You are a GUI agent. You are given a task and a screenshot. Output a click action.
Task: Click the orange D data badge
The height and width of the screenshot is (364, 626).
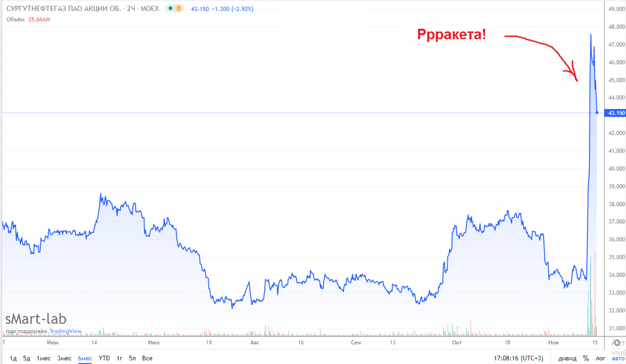click(x=179, y=8)
